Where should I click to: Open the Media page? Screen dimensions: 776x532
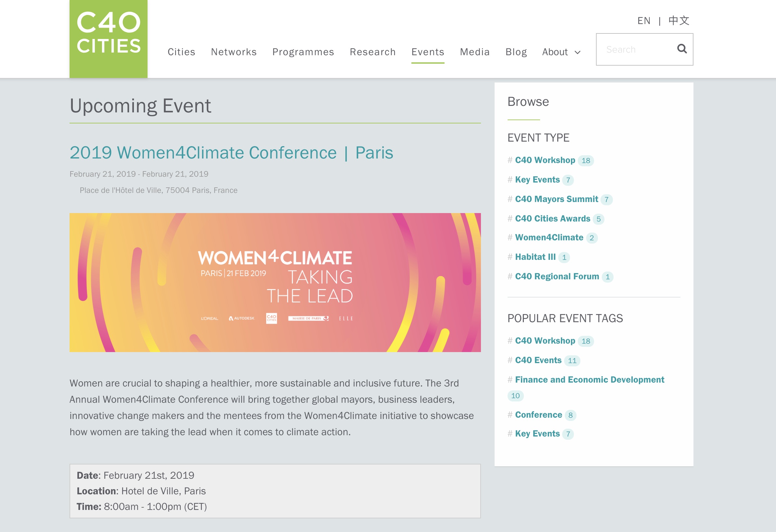[x=474, y=52]
